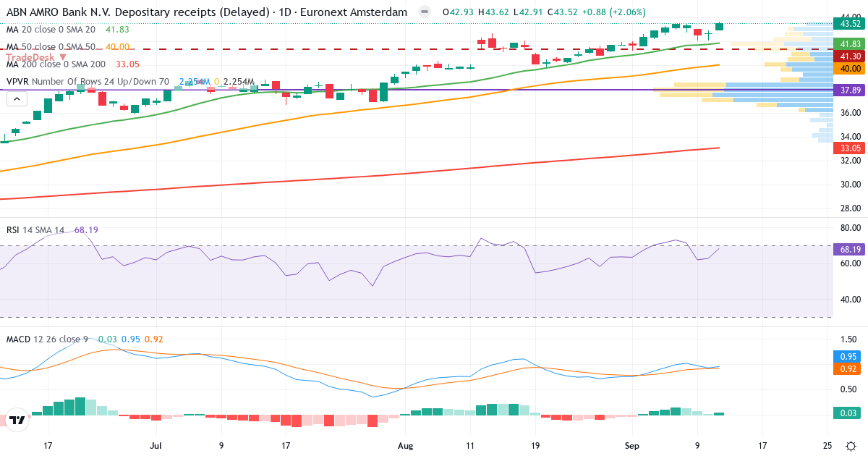868x456 pixels.
Task: Click the RSI legend value 68.19
Action: tap(86, 230)
